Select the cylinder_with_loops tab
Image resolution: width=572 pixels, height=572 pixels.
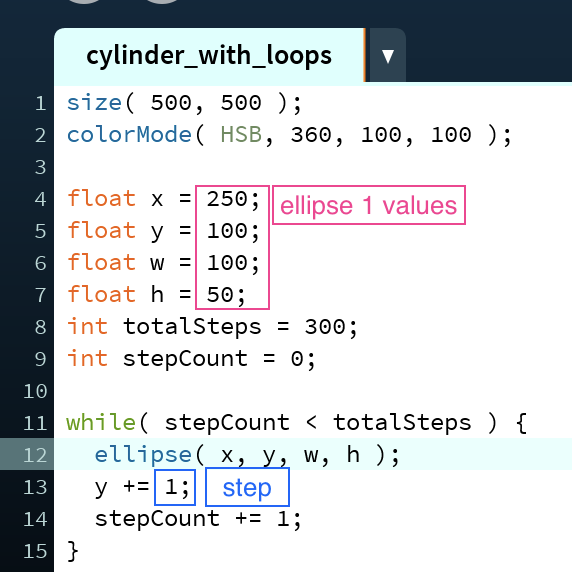coord(209,56)
